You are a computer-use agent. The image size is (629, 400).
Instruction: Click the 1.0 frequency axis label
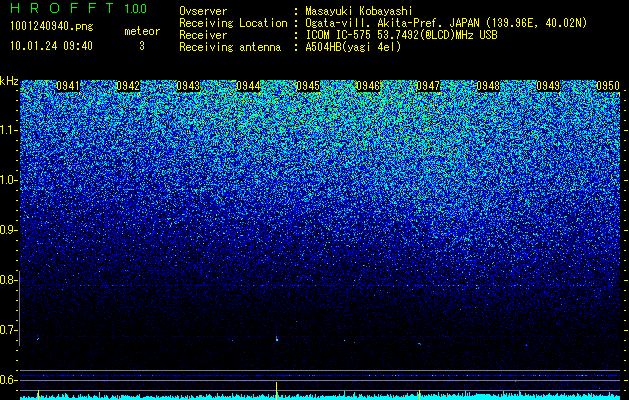8,181
